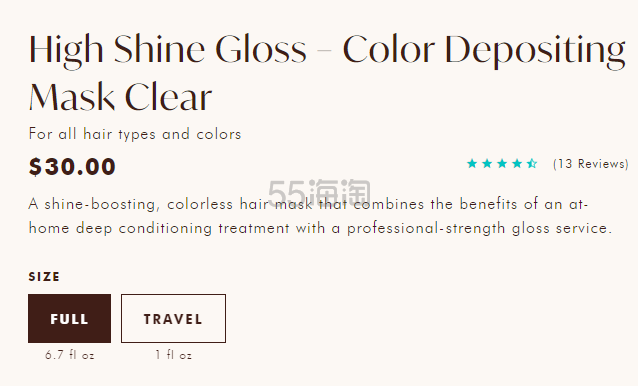Click the SIZE section heading
This screenshot has height=386, width=638.
pos(44,277)
